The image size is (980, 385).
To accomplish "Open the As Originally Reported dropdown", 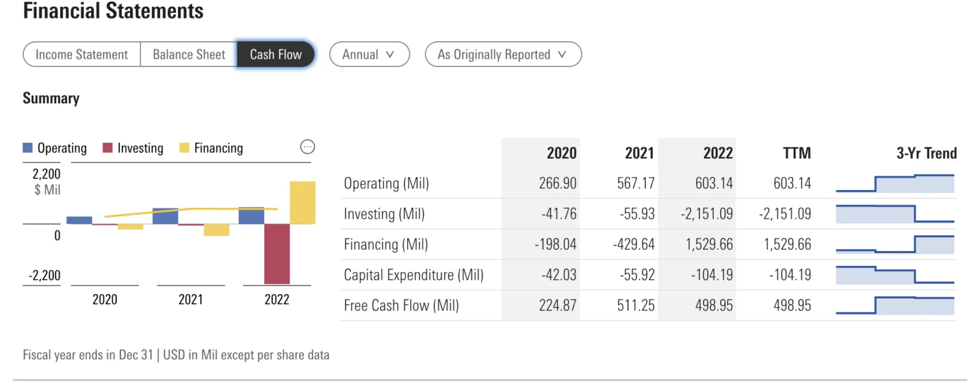I will [x=503, y=55].
